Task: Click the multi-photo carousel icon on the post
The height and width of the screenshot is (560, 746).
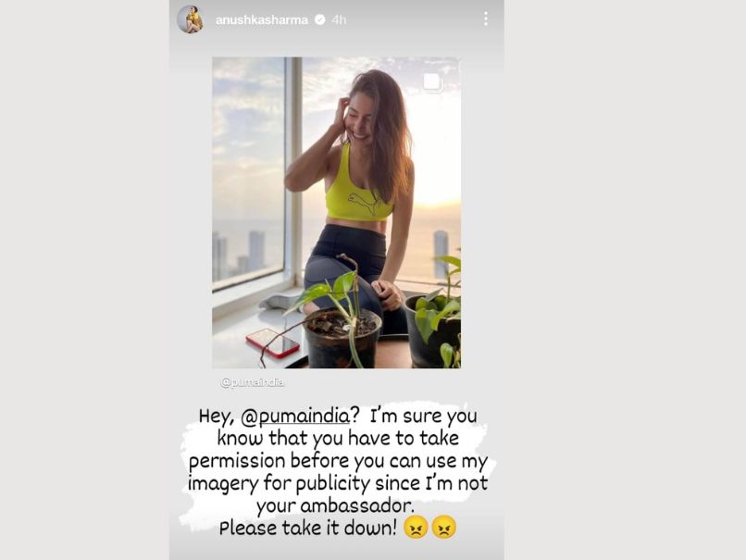Action: (432, 81)
